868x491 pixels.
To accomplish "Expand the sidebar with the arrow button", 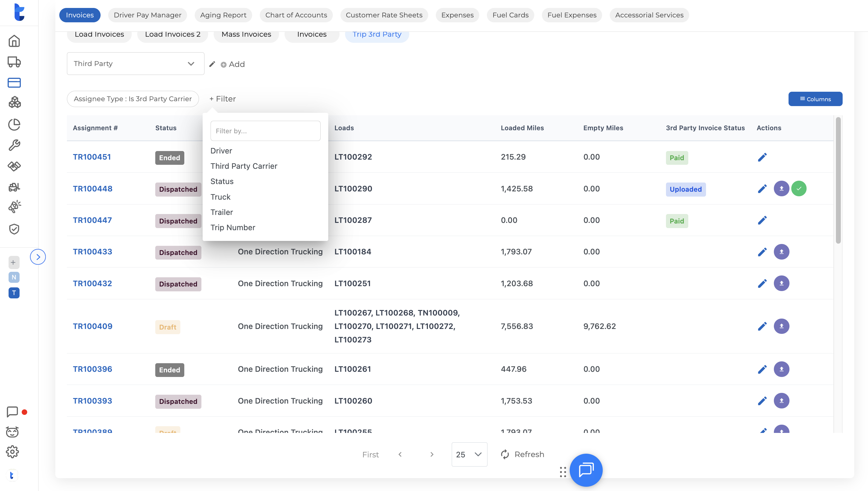I will coord(38,257).
